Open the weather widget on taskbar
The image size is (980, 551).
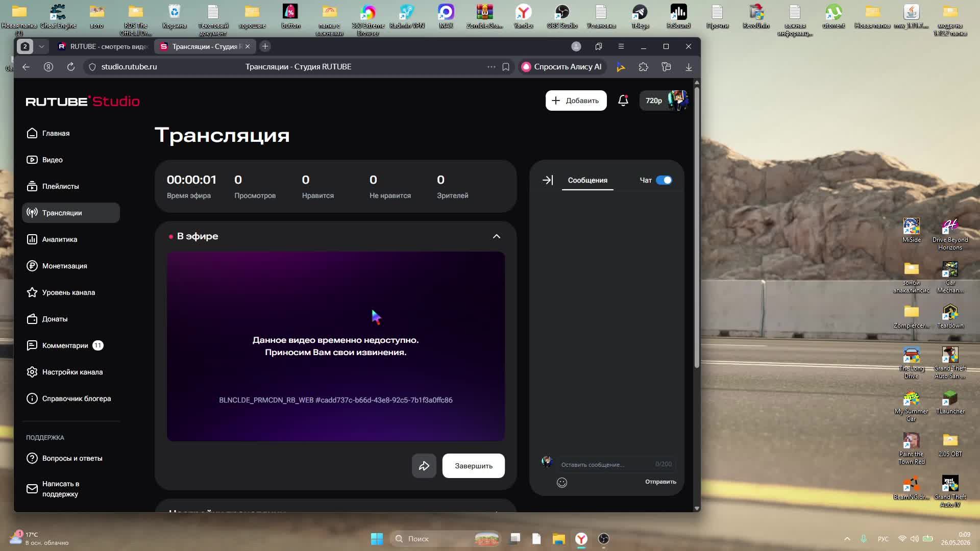38,539
